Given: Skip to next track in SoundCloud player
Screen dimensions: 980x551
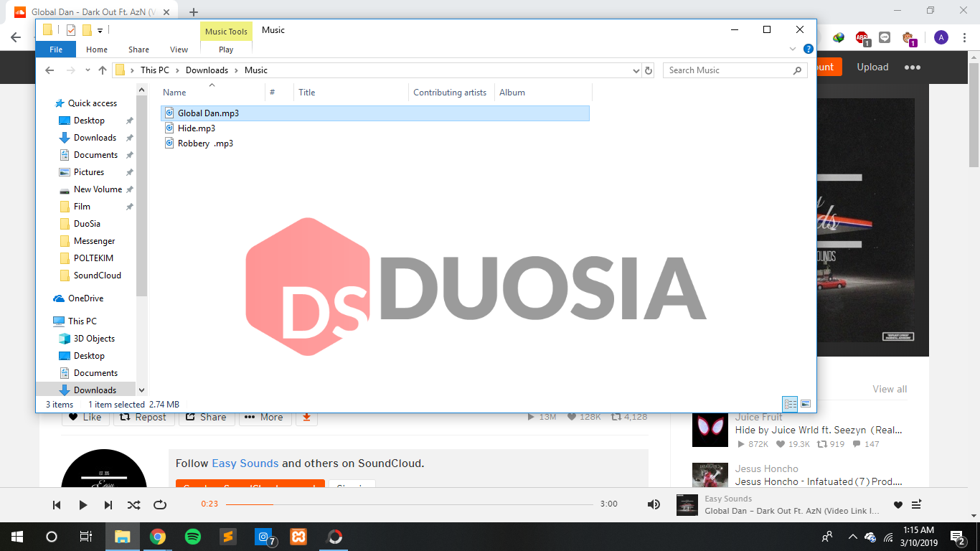Looking at the screenshot, I should (108, 505).
